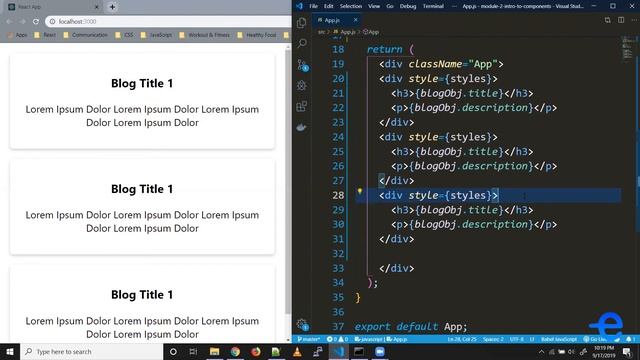
Task: Open Firefox from the taskbar
Action: [256, 351]
